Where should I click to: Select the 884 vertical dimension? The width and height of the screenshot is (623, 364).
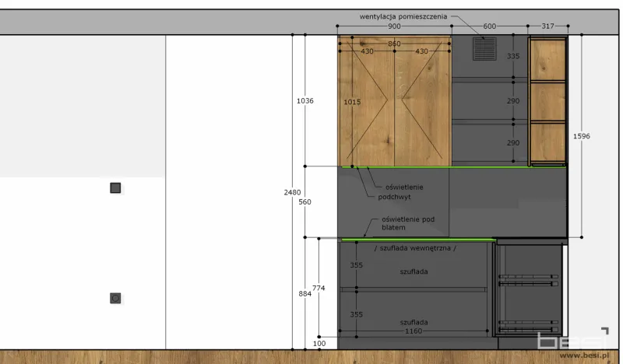304,294
